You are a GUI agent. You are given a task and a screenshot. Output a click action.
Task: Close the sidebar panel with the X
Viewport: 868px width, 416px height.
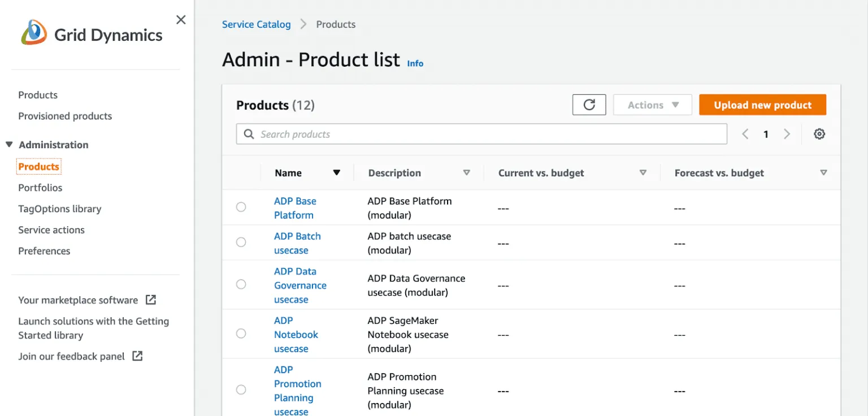[x=180, y=19]
